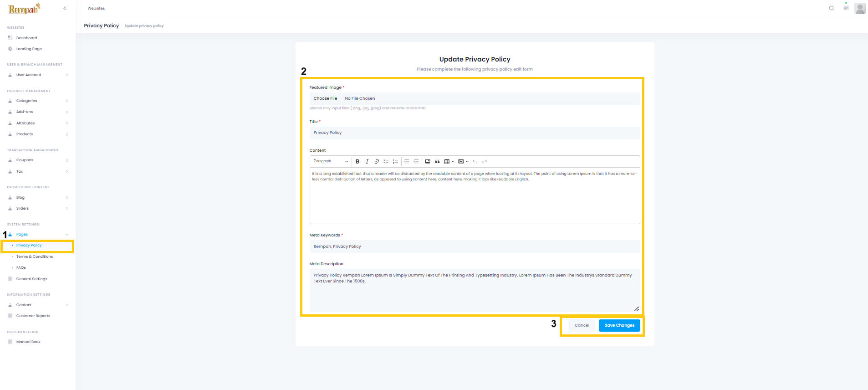Click Choose File for featured image
Viewport: 868px width, 390px height.
pyautogui.click(x=325, y=98)
